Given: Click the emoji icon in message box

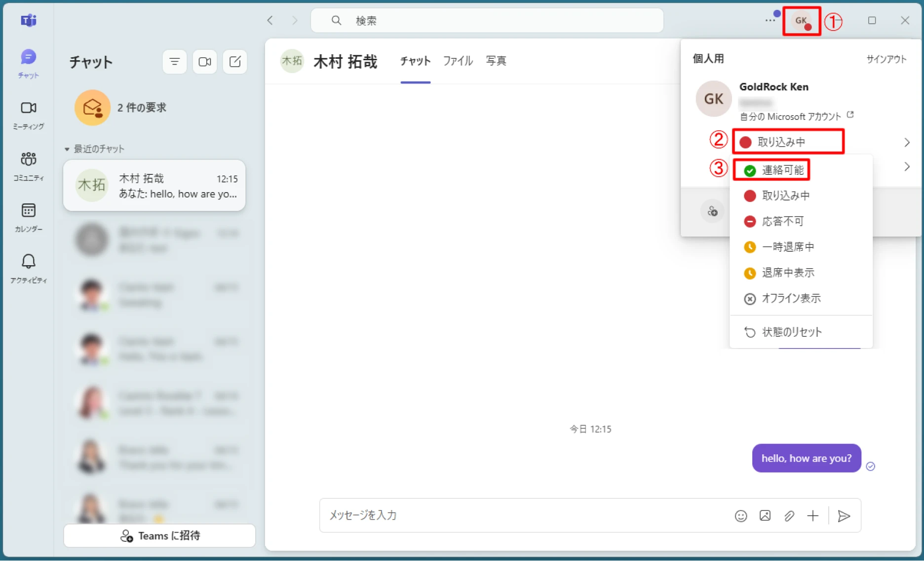Looking at the screenshot, I should [x=740, y=516].
